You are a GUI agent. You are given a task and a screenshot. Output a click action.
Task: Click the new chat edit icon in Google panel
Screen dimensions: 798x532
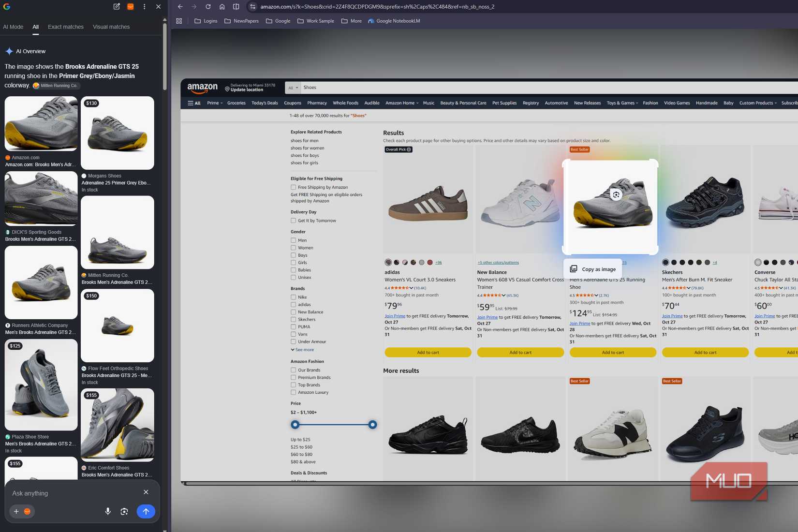(117, 7)
